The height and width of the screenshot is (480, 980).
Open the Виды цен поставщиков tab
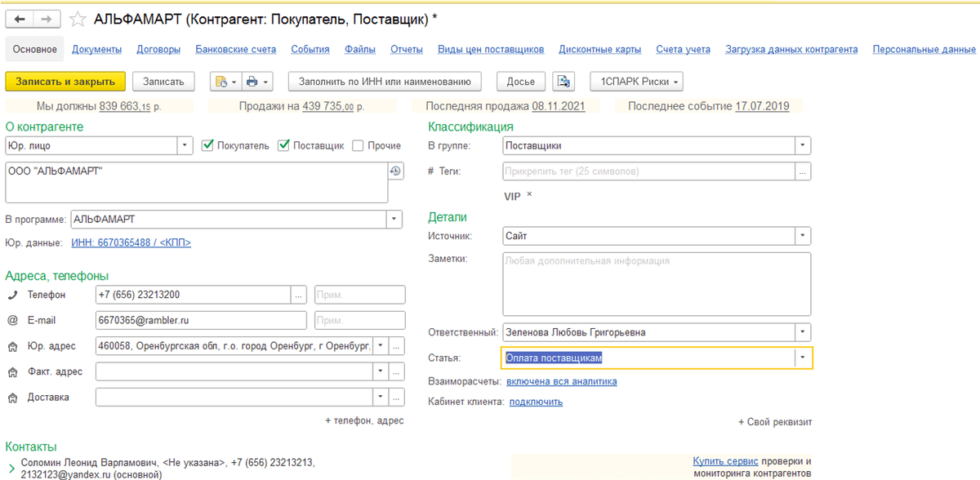491,49
